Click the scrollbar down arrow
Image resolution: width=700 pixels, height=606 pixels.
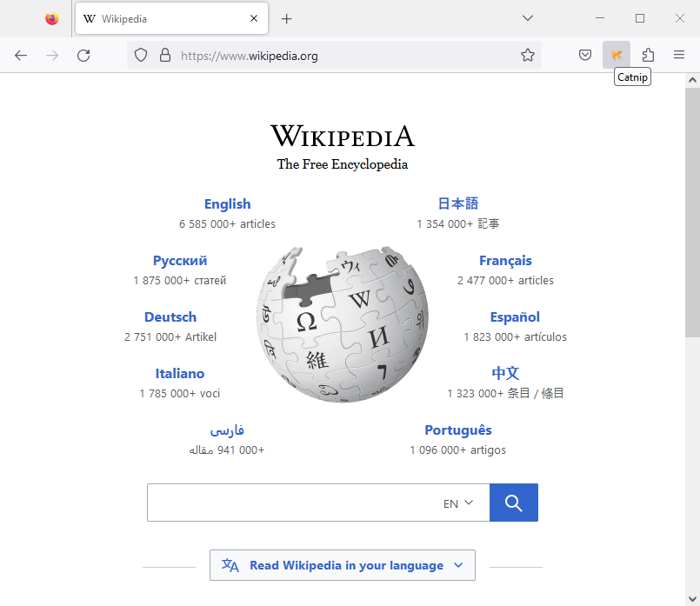[692, 598]
